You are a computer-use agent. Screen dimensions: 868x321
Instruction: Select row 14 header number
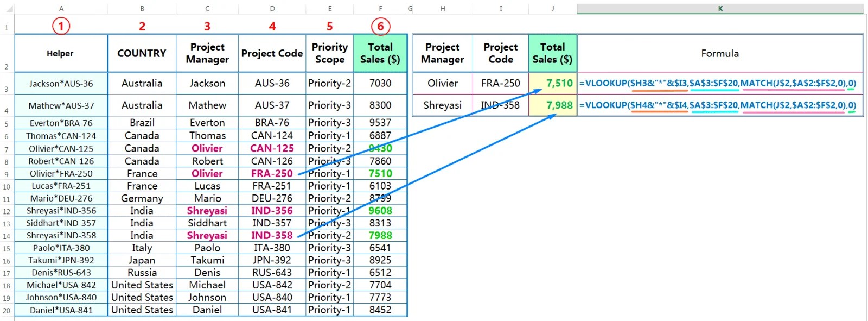tap(7, 236)
